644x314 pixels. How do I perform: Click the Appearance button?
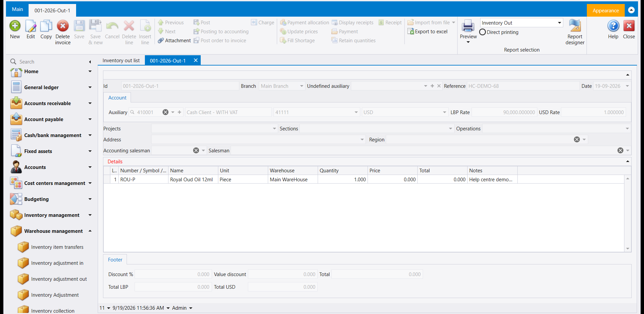pyautogui.click(x=605, y=11)
